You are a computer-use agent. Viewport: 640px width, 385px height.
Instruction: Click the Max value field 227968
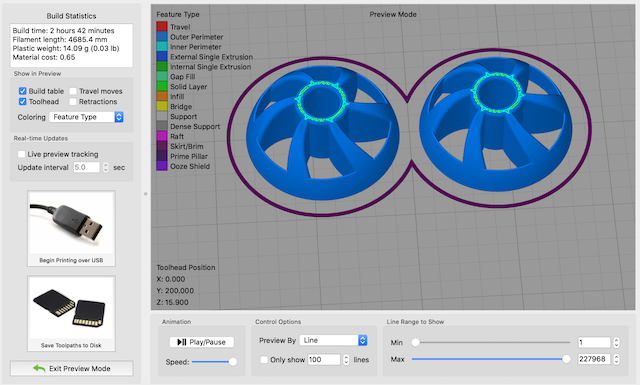click(x=594, y=359)
